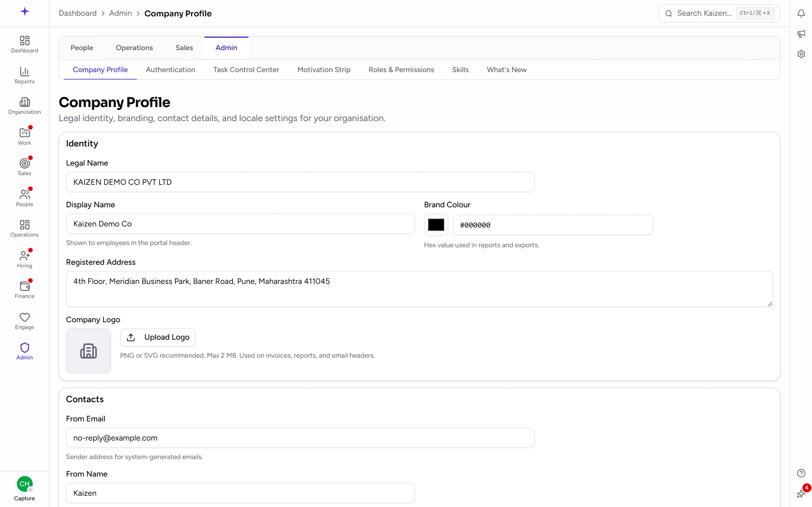812x507 pixels.
Task: Open settings gear icon
Action: click(801, 54)
